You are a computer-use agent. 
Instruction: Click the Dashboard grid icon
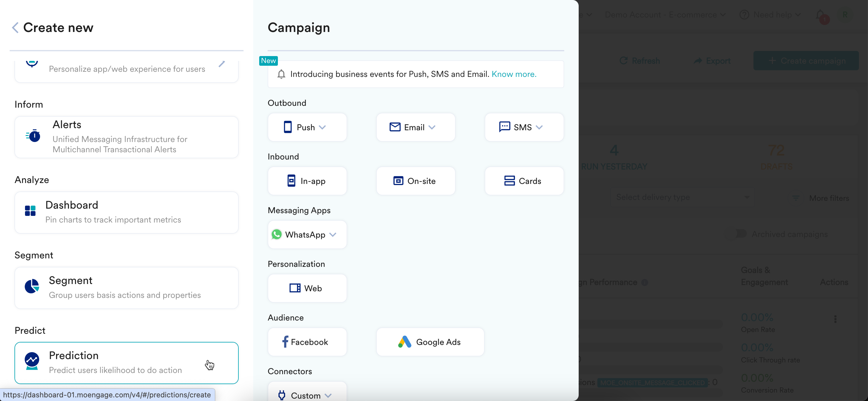coord(30,211)
